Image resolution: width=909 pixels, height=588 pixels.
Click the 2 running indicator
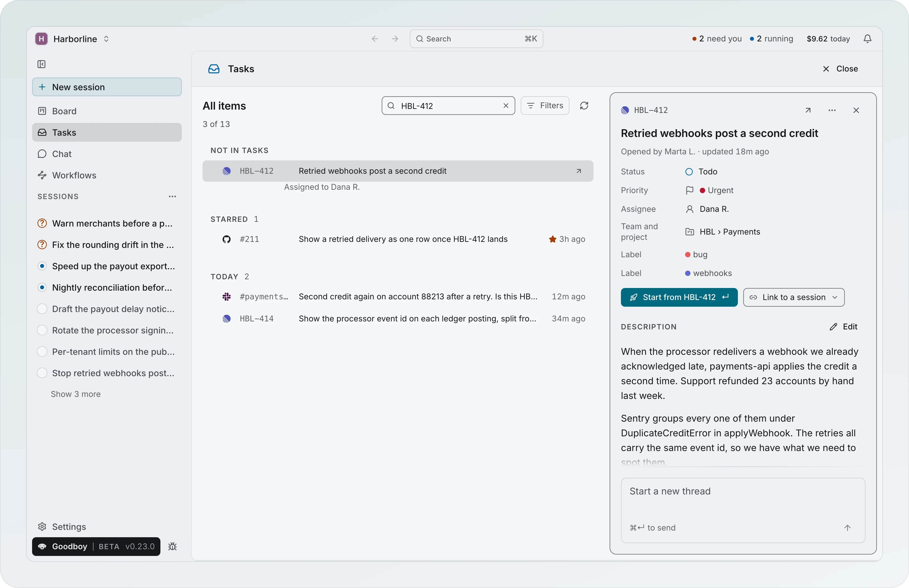[771, 39]
